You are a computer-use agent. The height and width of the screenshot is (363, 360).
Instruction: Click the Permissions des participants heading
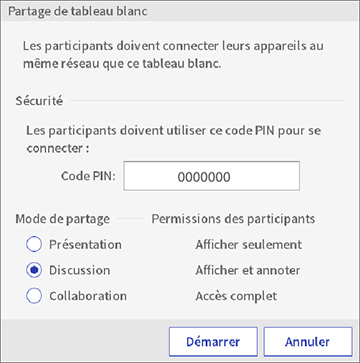(x=233, y=219)
